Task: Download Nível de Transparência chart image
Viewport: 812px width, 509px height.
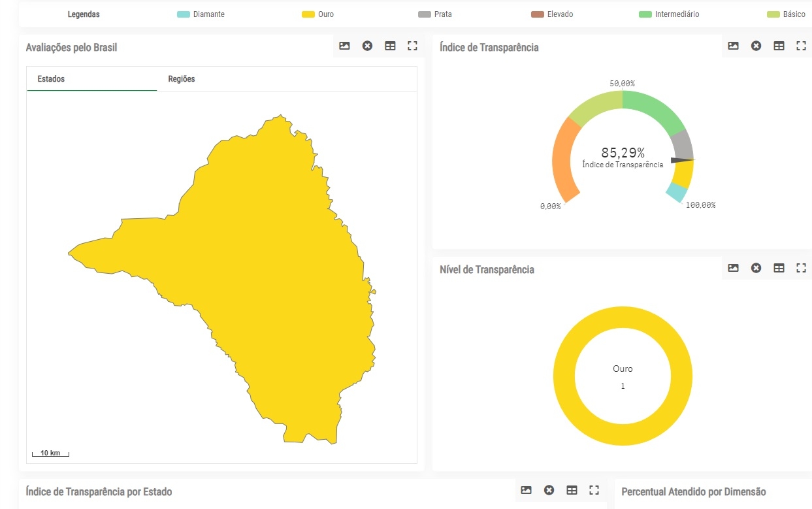Action: (733, 268)
